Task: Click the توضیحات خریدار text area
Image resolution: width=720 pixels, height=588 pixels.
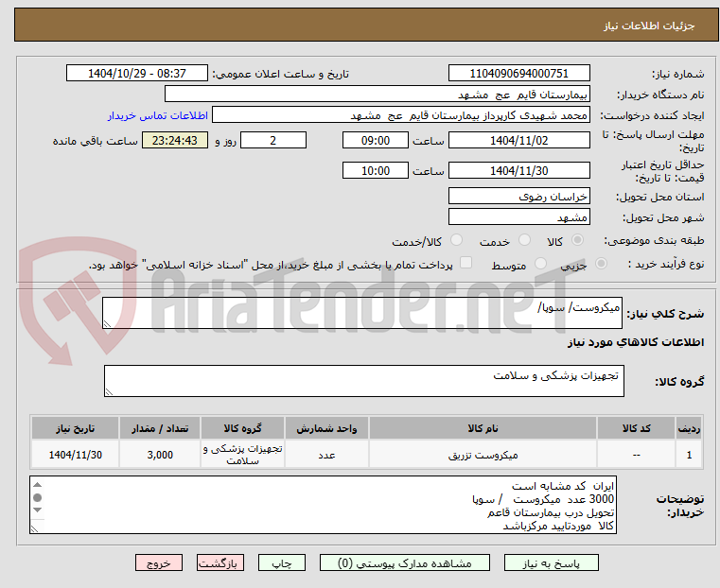Action: pyautogui.click(x=324, y=505)
